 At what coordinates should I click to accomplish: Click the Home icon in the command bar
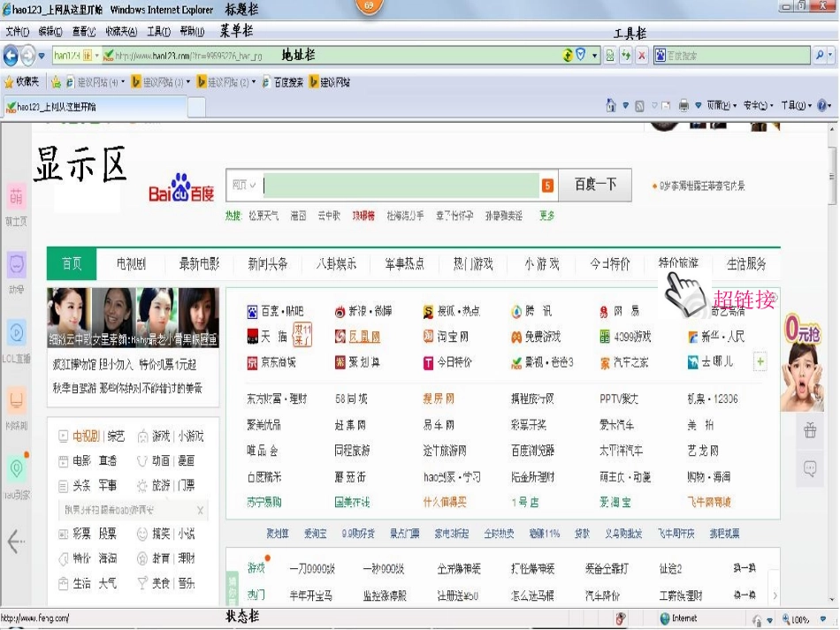[x=611, y=106]
